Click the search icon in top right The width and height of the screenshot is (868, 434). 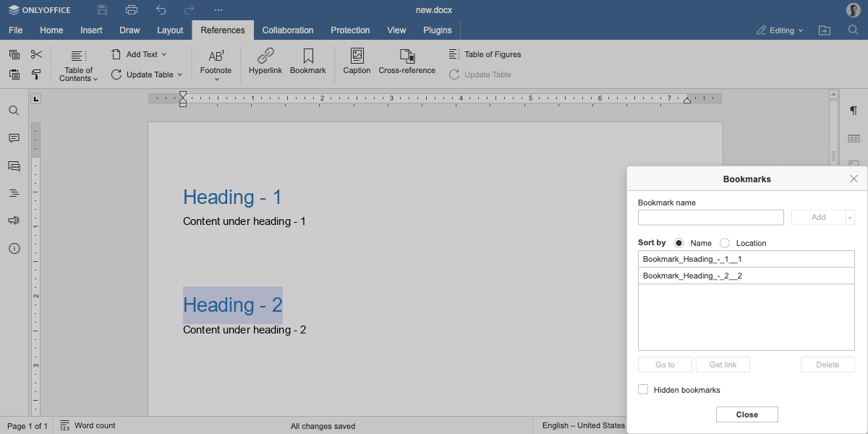853,30
